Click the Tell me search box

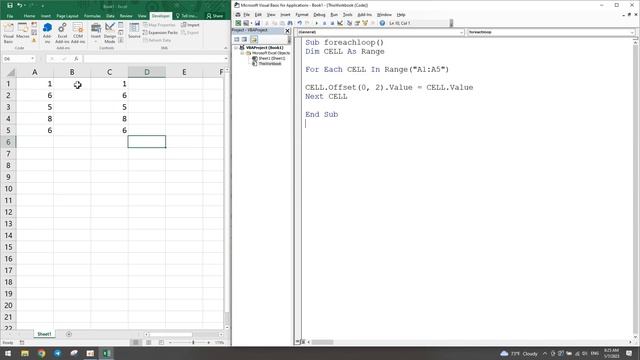point(187,16)
